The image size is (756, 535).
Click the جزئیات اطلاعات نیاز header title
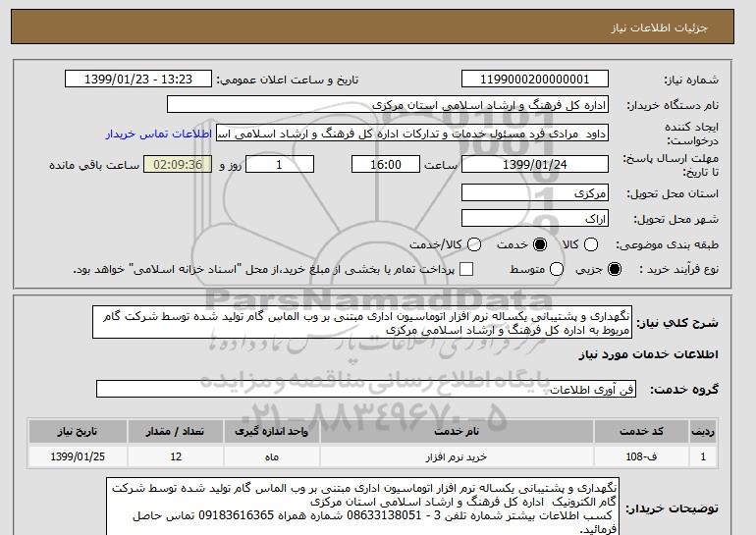point(659,27)
